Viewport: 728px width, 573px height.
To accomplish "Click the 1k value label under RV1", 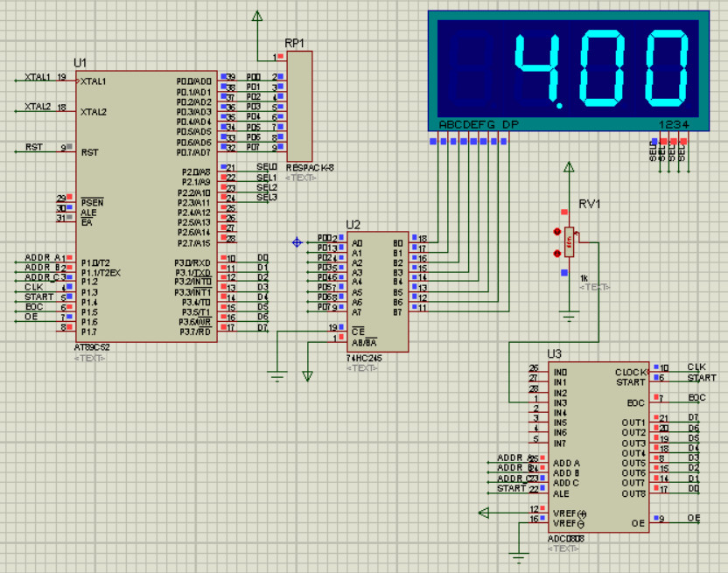I will 584,277.
